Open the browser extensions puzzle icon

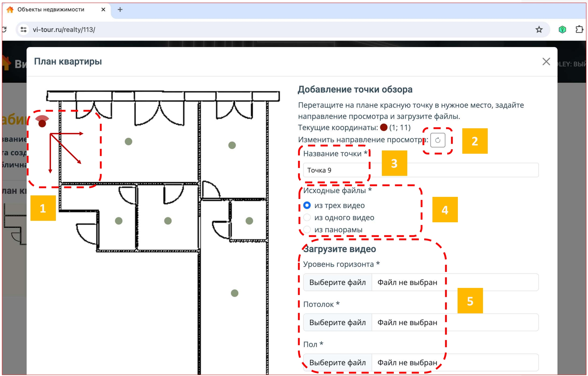click(579, 30)
